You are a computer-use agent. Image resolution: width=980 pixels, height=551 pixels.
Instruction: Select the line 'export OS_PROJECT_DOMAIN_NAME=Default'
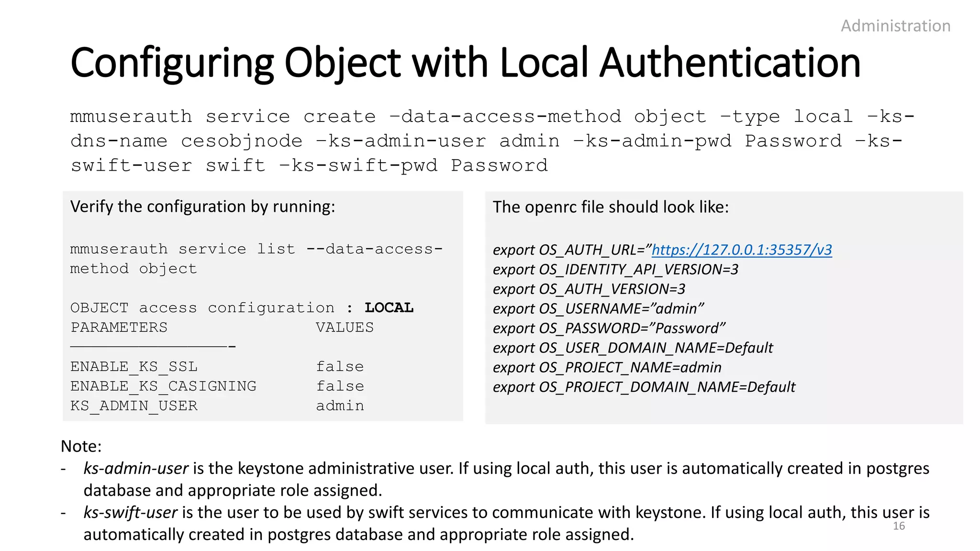point(644,387)
